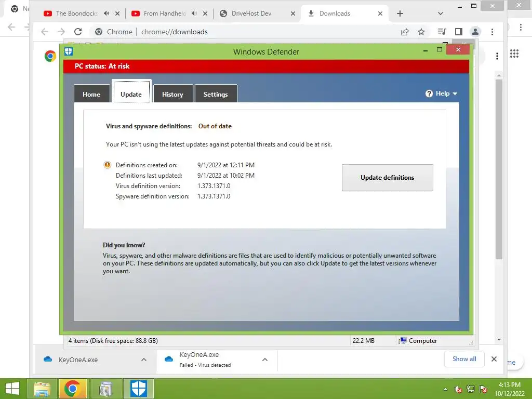Click Show all downloads button
Image resolution: width=532 pixels, height=399 pixels.
click(x=464, y=359)
